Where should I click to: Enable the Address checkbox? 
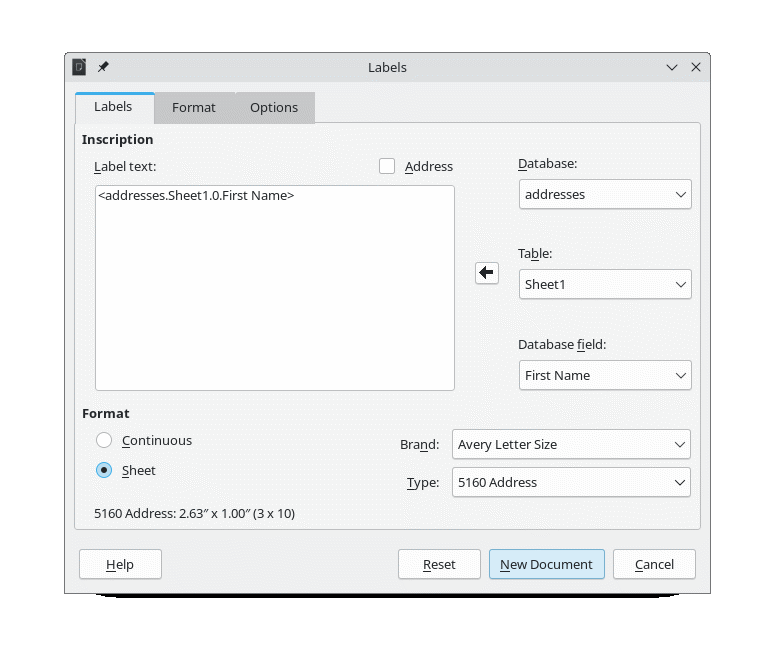[x=387, y=167]
